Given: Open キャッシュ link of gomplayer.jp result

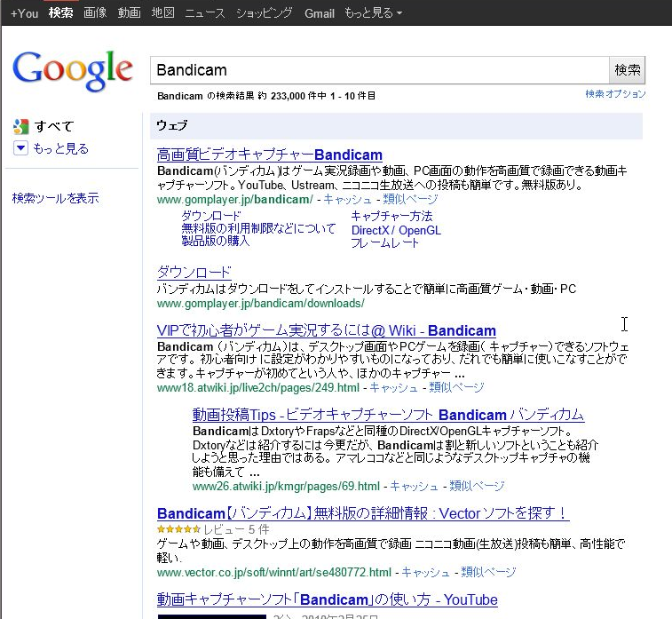Looking at the screenshot, I should point(348,199).
